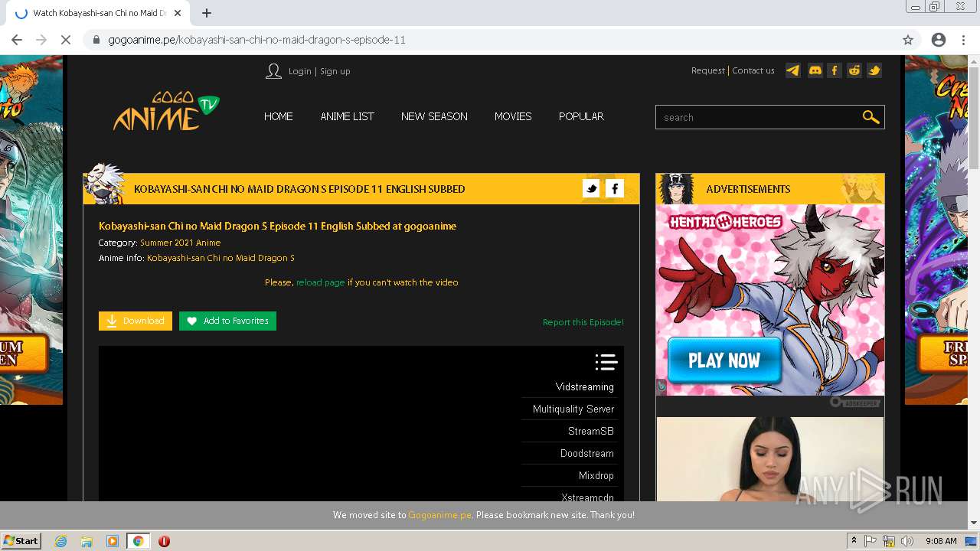Viewport: 980px width, 551px height.
Task: Open Internet Explorer in taskbar
Action: [x=60, y=541]
